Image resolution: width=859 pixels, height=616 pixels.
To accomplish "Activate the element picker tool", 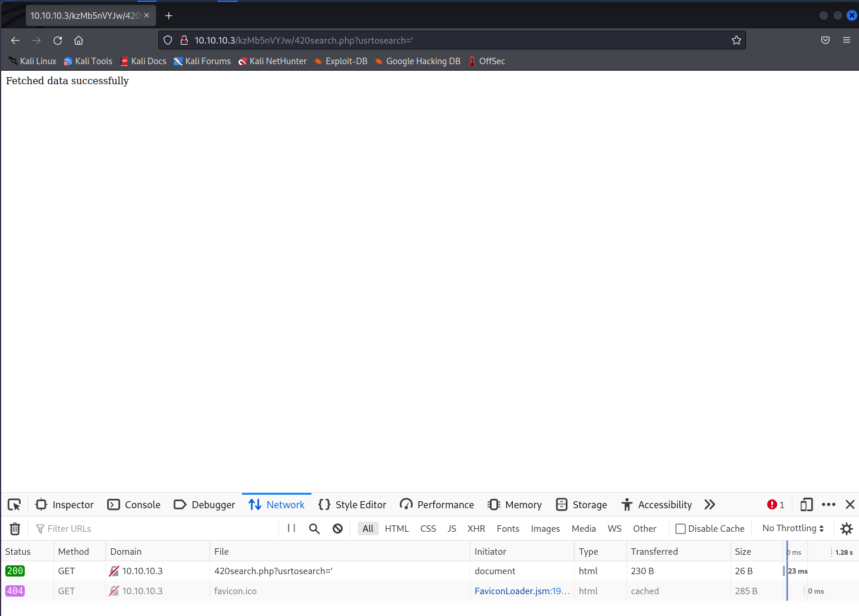I will point(14,505).
